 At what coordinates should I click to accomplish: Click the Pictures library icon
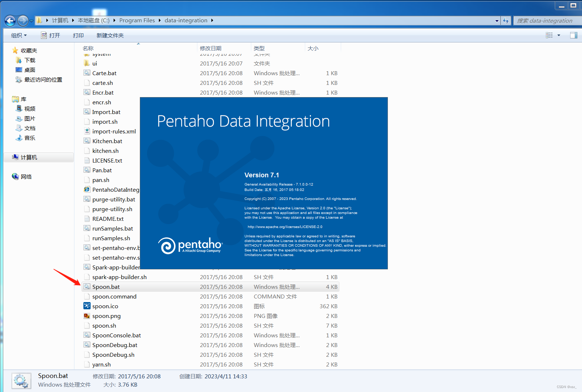(19, 118)
